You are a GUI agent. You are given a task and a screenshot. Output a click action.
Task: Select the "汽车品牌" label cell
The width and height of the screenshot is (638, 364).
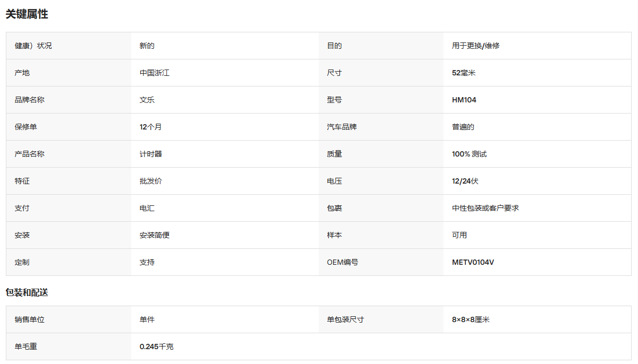(381, 127)
